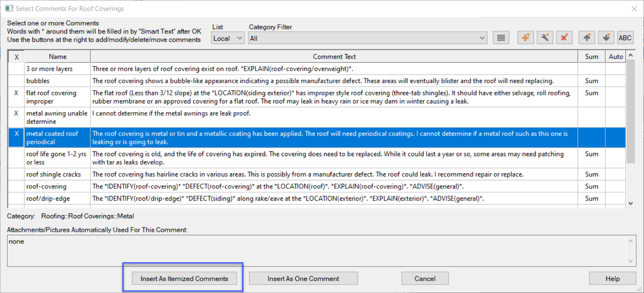644x293 pixels.
Task: Check the X cell for the 'bubbles' comment
Action: [x=16, y=81]
